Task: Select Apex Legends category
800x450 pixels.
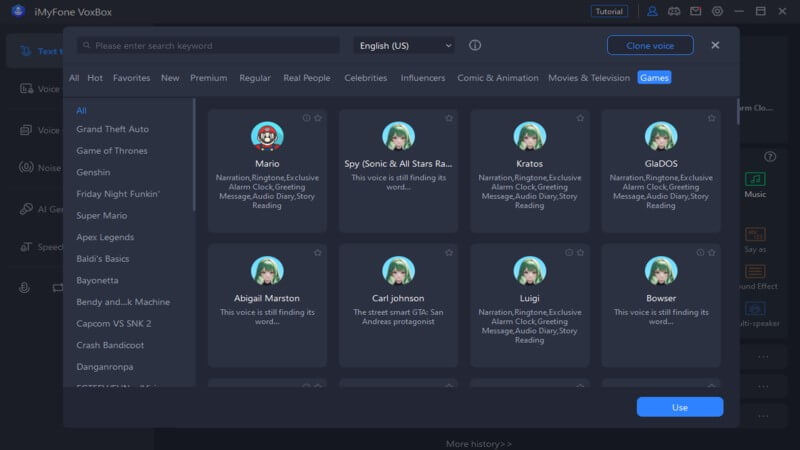Action: coord(105,237)
